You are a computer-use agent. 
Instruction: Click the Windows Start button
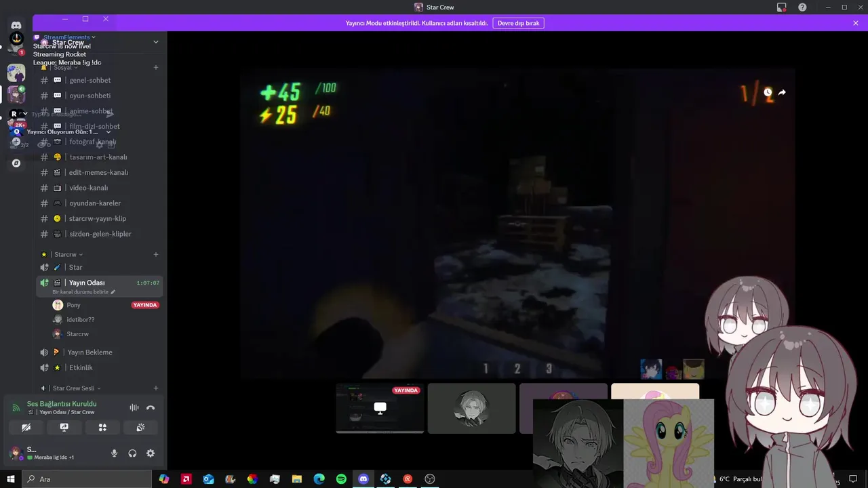10,479
